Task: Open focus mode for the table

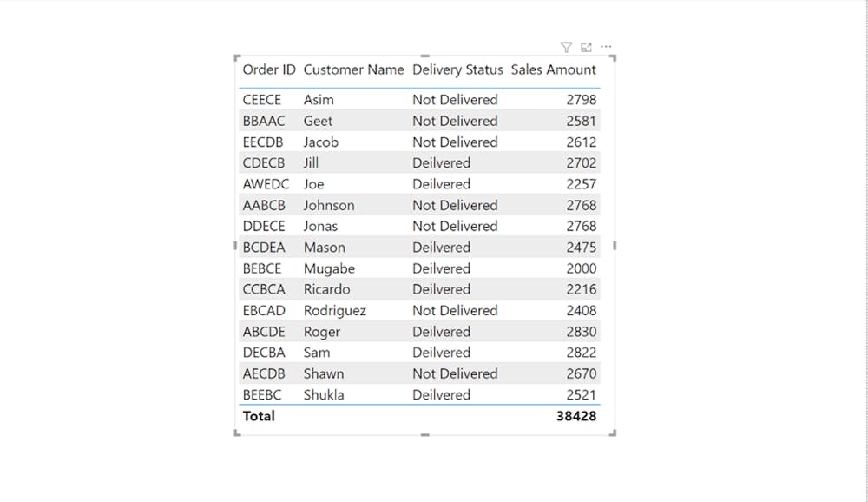Action: pyautogui.click(x=586, y=47)
